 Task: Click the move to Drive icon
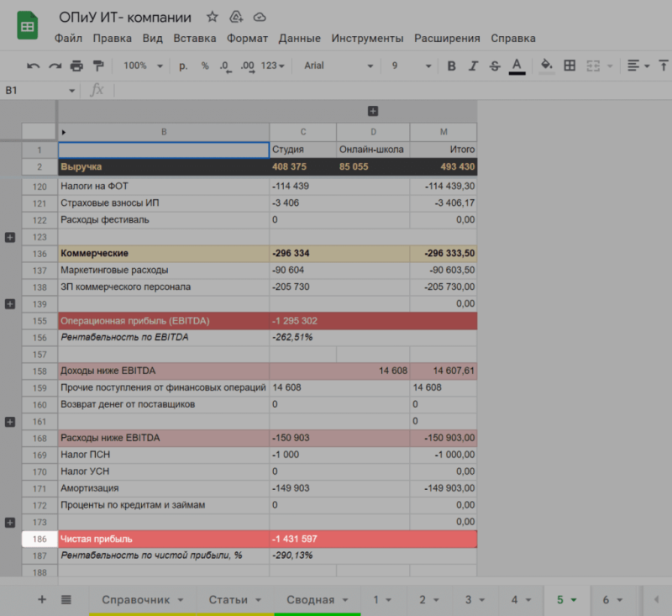coord(236,17)
